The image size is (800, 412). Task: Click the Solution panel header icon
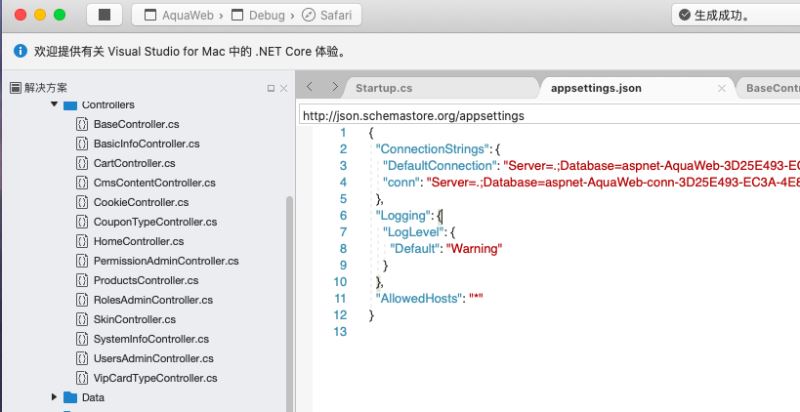(x=15, y=88)
